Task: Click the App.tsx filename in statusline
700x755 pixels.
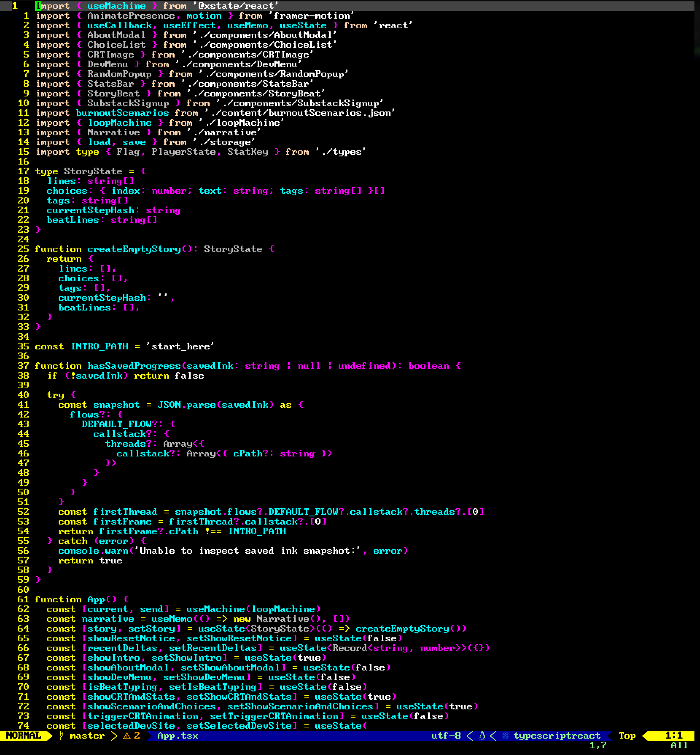Action: click(178, 736)
